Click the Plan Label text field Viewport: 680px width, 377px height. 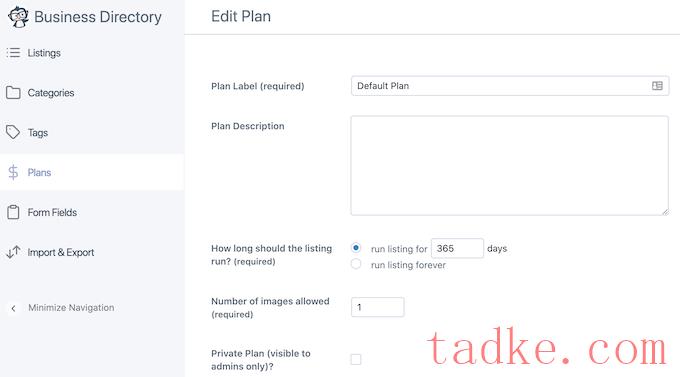510,86
